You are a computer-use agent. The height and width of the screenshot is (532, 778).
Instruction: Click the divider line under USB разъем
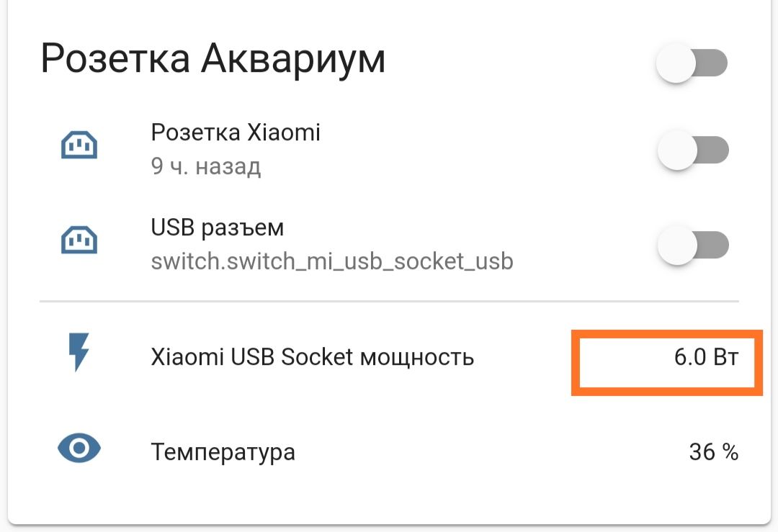389,300
